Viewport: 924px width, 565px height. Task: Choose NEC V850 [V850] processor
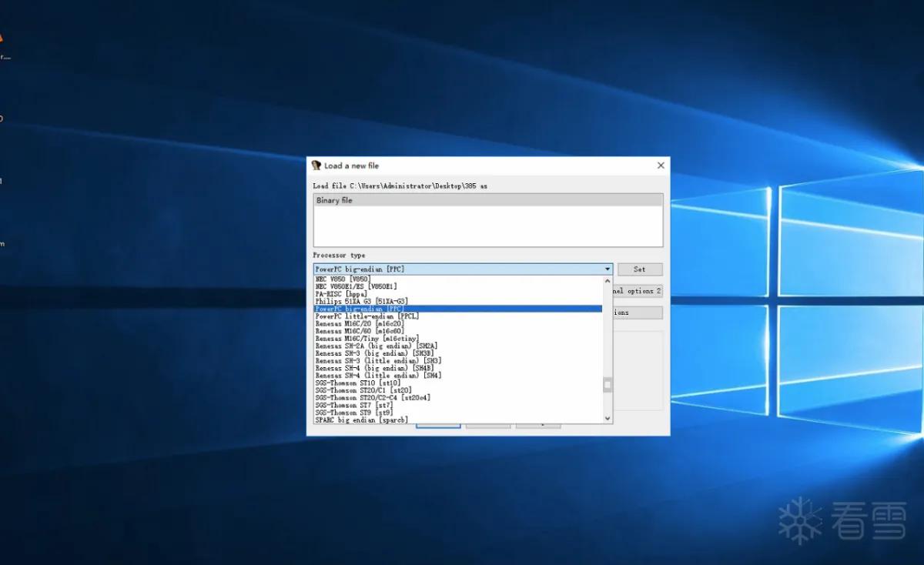(458, 279)
